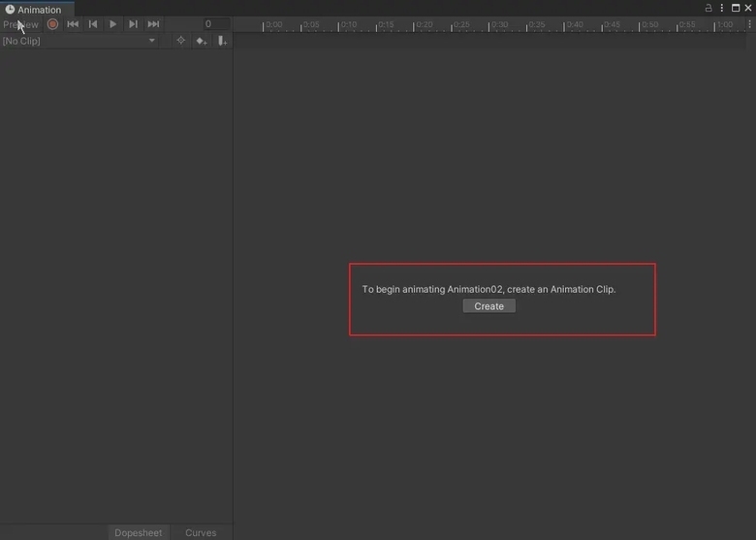Image resolution: width=756 pixels, height=540 pixels.
Task: Play the animation clip
Action: pyautogui.click(x=112, y=24)
